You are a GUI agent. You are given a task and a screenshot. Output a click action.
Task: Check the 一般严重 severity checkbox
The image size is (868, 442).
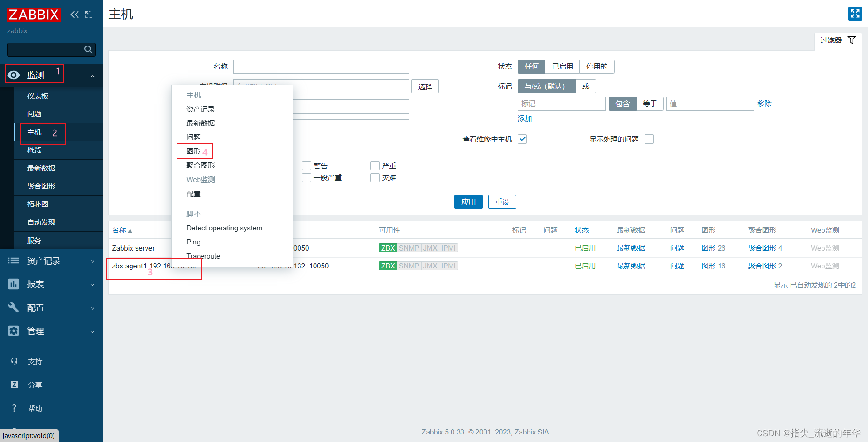[x=307, y=177]
